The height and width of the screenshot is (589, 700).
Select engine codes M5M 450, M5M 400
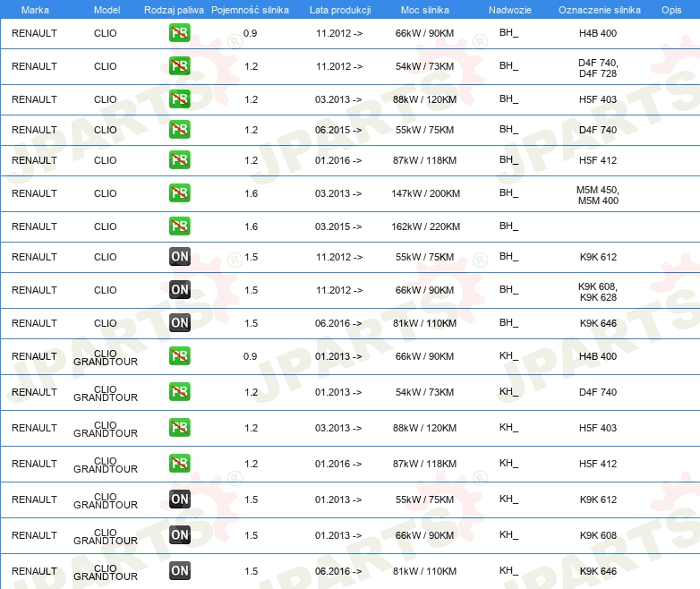(598, 195)
